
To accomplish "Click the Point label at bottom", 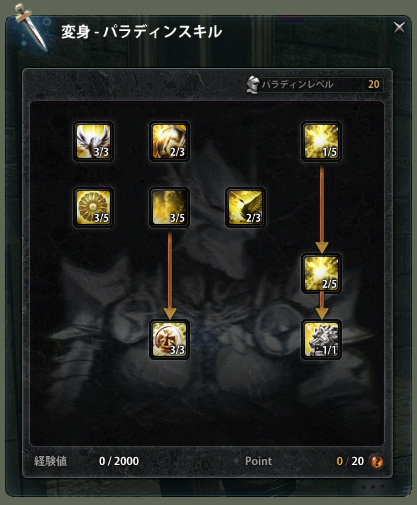I will point(258,461).
